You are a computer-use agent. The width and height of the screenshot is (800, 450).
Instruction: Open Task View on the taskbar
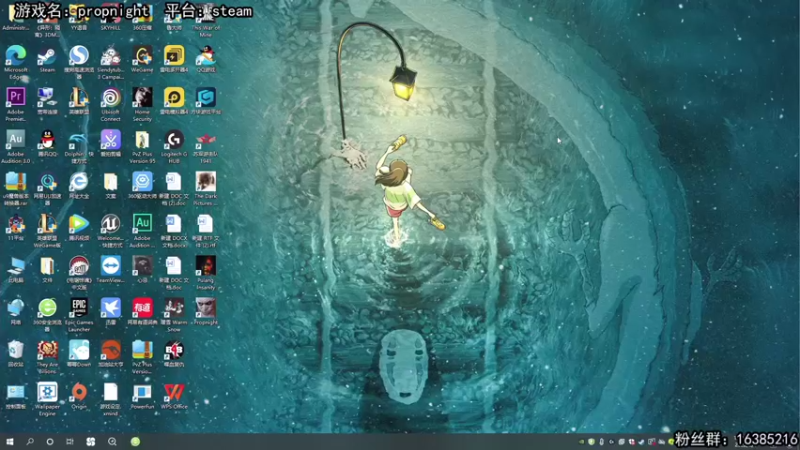70,442
